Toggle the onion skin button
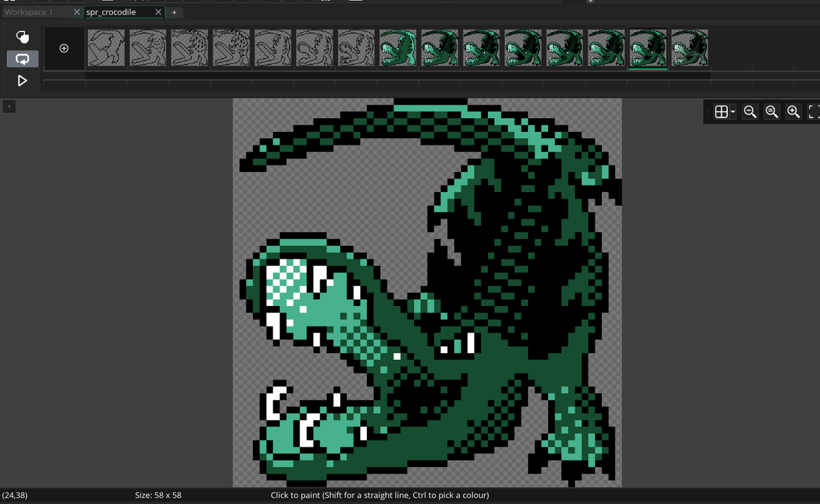This screenshot has width=820, height=504. 23,37
